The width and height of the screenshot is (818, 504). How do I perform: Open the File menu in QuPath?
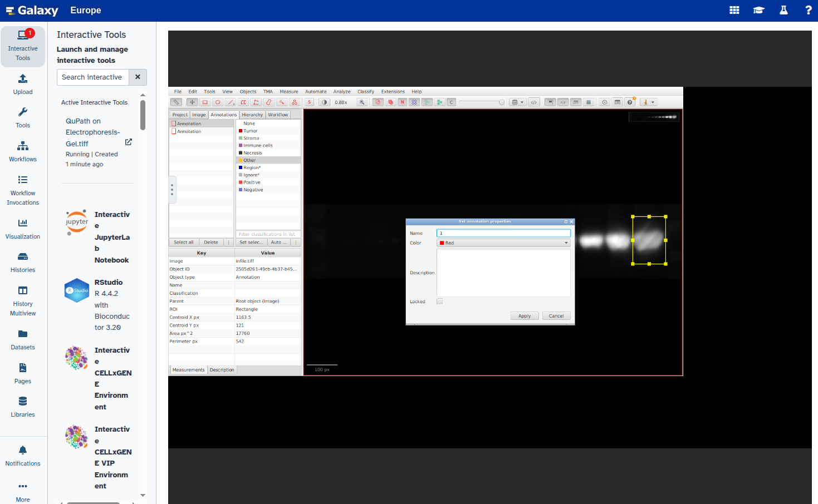tap(178, 92)
